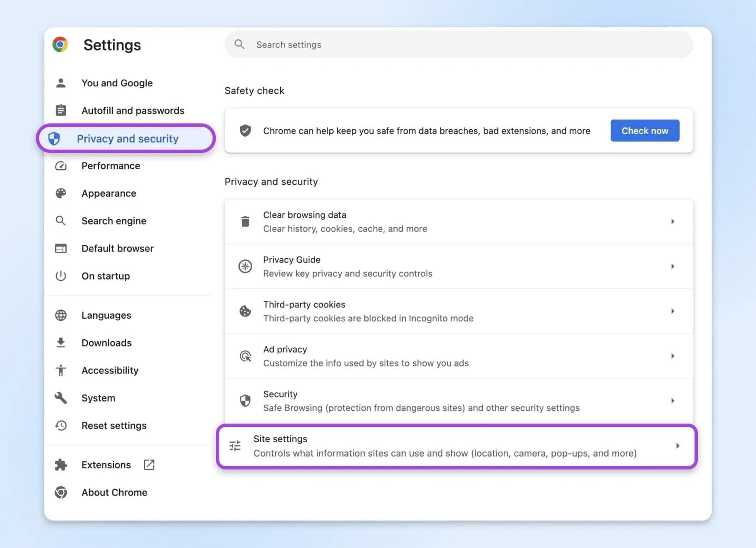Click the cookie icon for Third-party cookies

(x=245, y=311)
